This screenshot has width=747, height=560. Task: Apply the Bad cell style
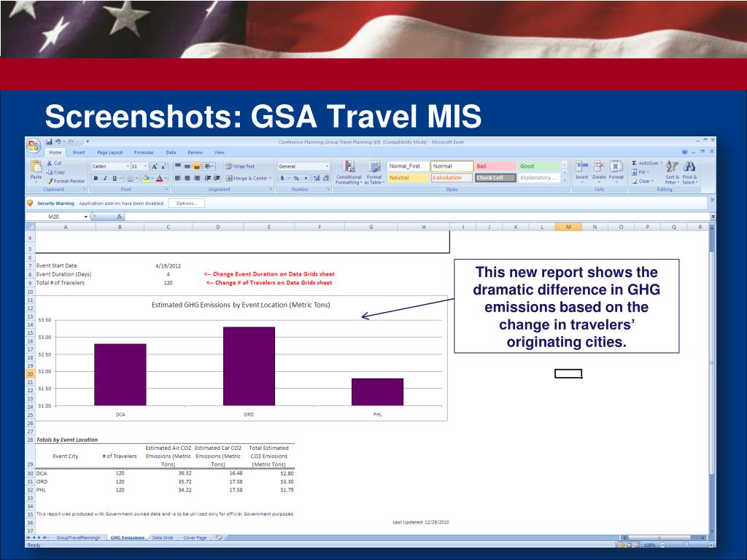[495, 166]
